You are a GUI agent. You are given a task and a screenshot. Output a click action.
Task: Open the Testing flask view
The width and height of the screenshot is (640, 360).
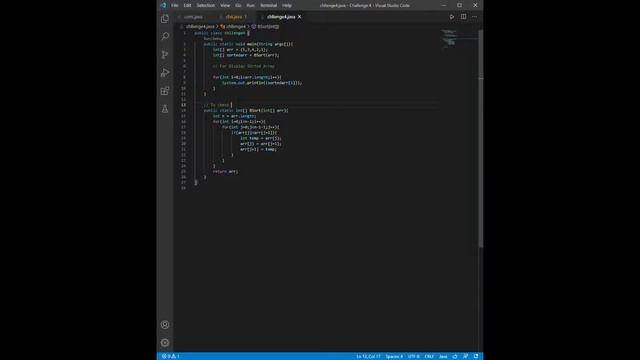coord(165,109)
